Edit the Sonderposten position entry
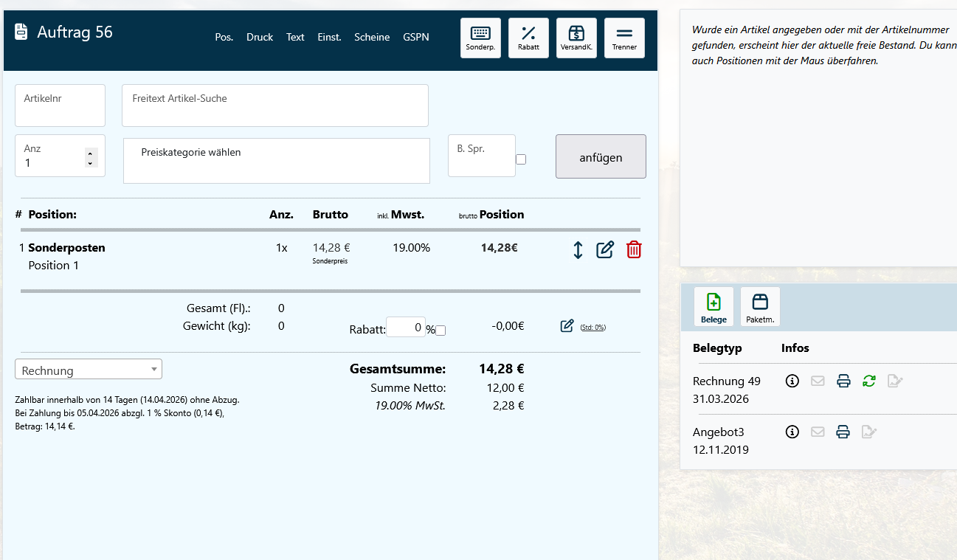The width and height of the screenshot is (957, 560). 605,250
